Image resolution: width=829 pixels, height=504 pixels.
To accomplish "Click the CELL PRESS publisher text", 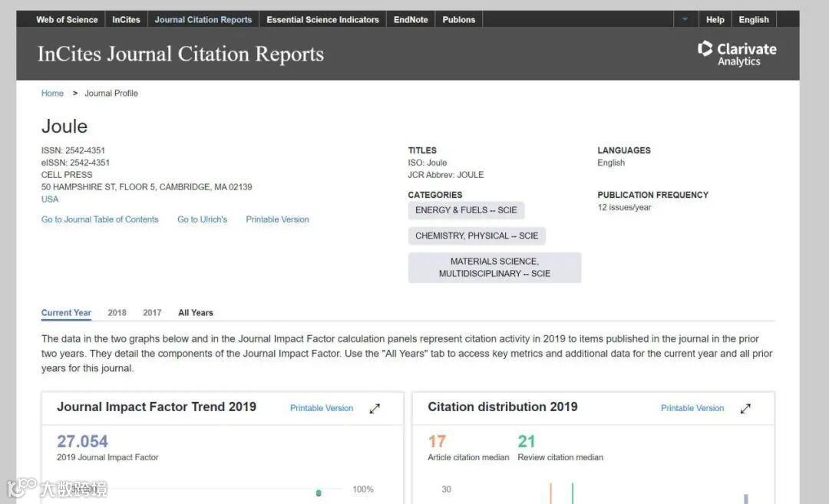I will tap(67, 175).
